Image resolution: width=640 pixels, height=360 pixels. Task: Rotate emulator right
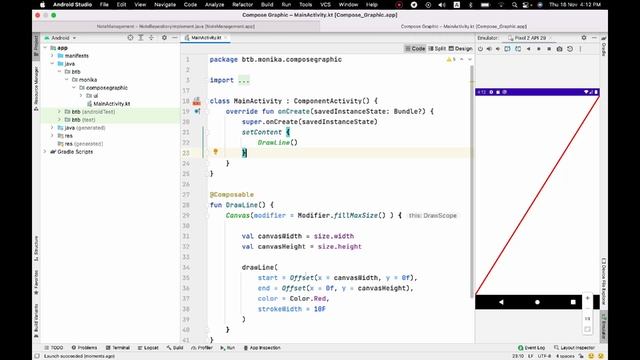coord(518,49)
